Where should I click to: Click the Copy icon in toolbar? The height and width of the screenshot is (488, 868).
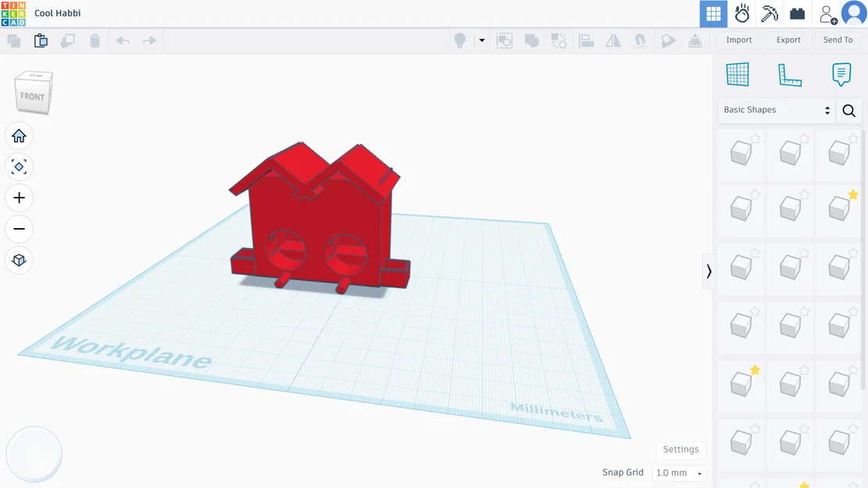[x=14, y=41]
